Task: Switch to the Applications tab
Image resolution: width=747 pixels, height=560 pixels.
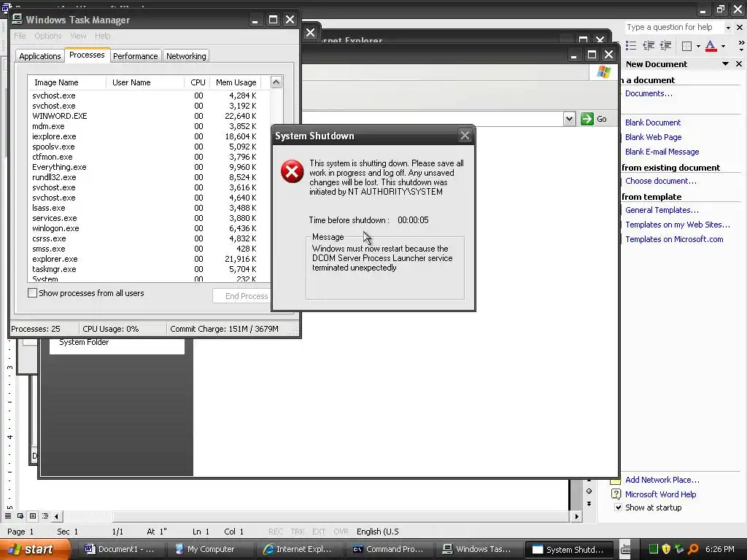Action: [x=40, y=55]
